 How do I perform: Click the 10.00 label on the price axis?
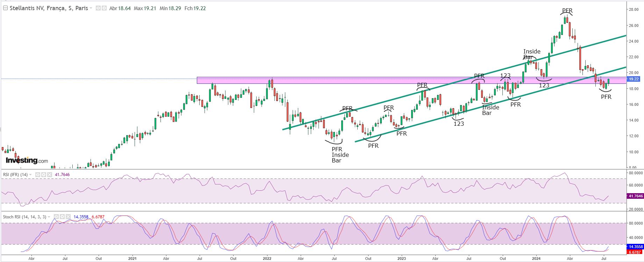[633, 152]
